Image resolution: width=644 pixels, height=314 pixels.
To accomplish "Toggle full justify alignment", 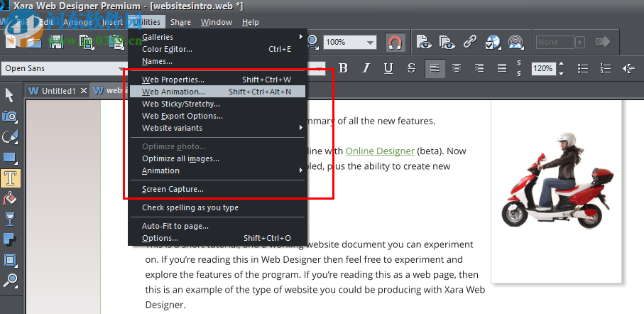I will [501, 68].
